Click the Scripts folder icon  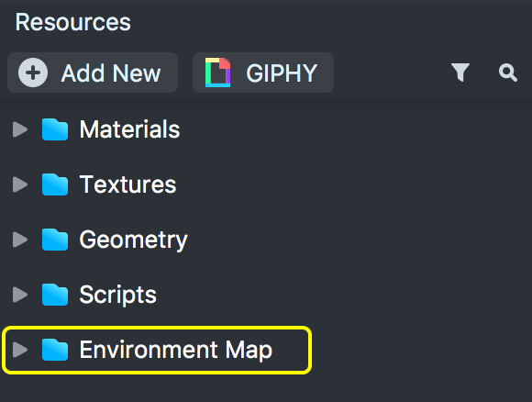click(55, 295)
